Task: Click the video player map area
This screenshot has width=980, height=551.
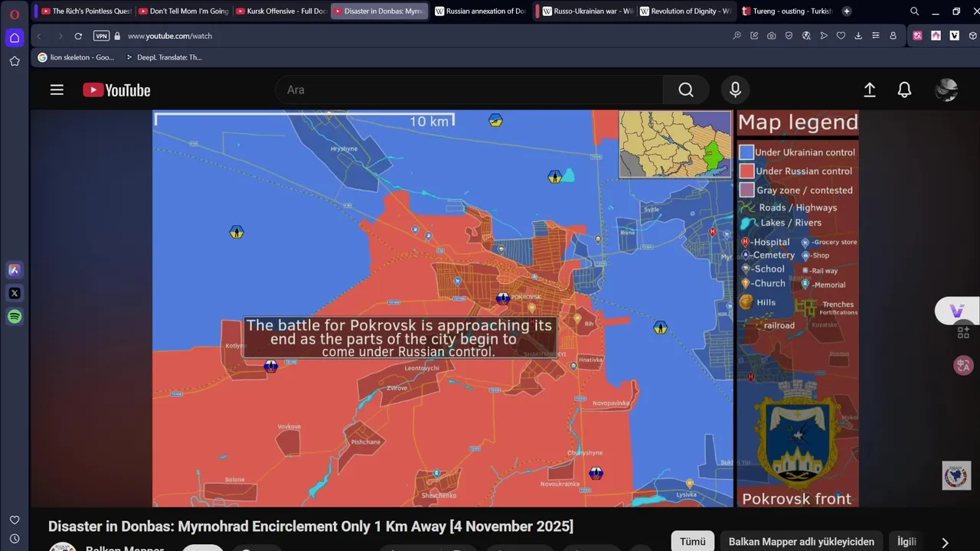Action: click(443, 308)
